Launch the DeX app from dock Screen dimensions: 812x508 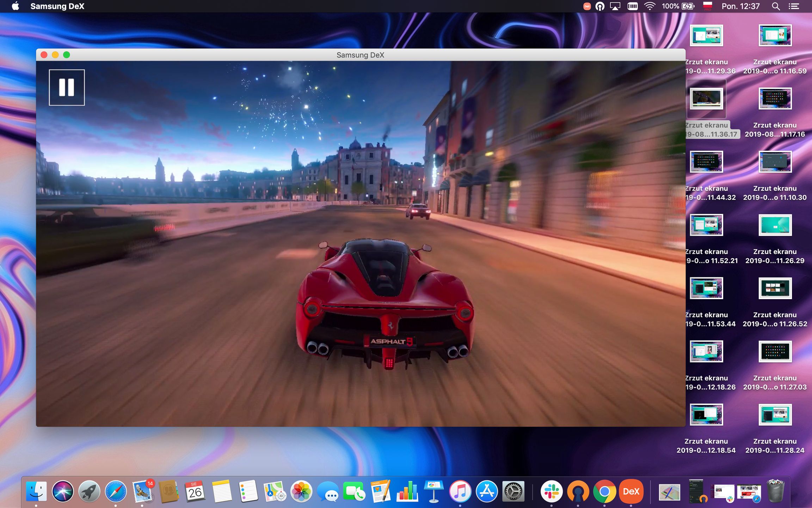631,491
